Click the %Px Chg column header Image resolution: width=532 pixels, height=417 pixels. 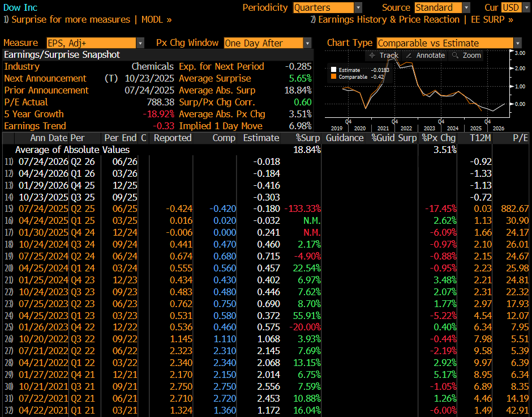tap(439, 138)
